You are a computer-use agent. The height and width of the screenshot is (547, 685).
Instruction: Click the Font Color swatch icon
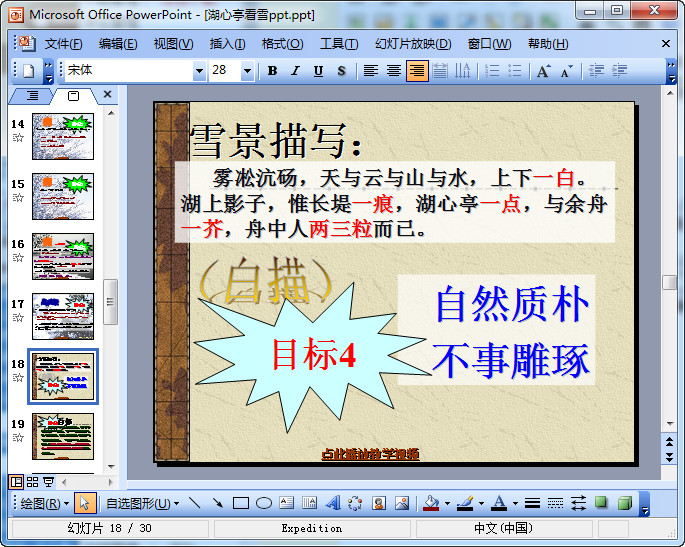[499, 503]
